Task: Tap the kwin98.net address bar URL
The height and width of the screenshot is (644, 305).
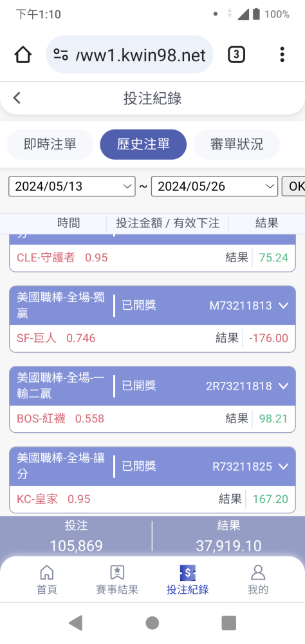Action: coord(141,55)
